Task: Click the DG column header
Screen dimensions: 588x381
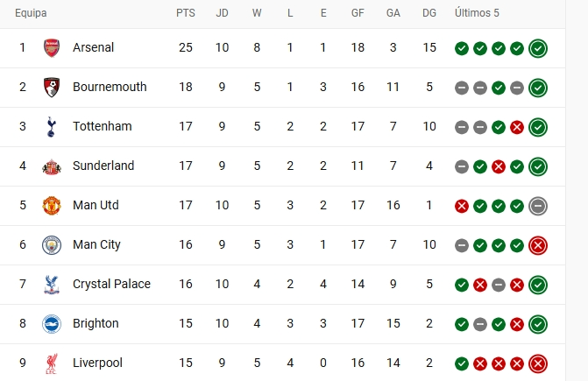Action: 429,14
